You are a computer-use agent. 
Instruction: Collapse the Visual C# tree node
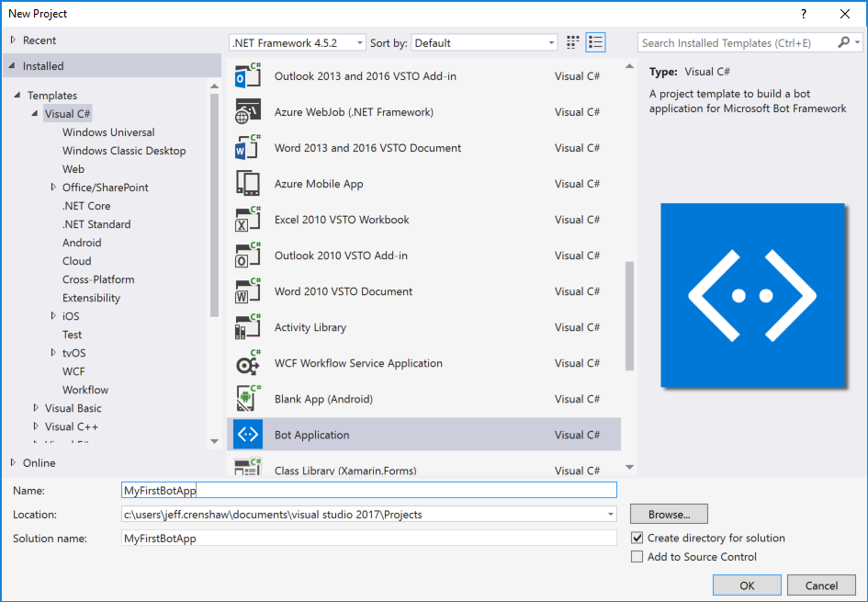(35, 114)
